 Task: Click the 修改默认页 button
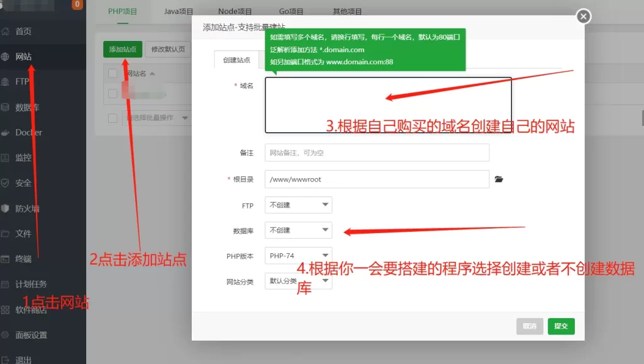click(168, 49)
